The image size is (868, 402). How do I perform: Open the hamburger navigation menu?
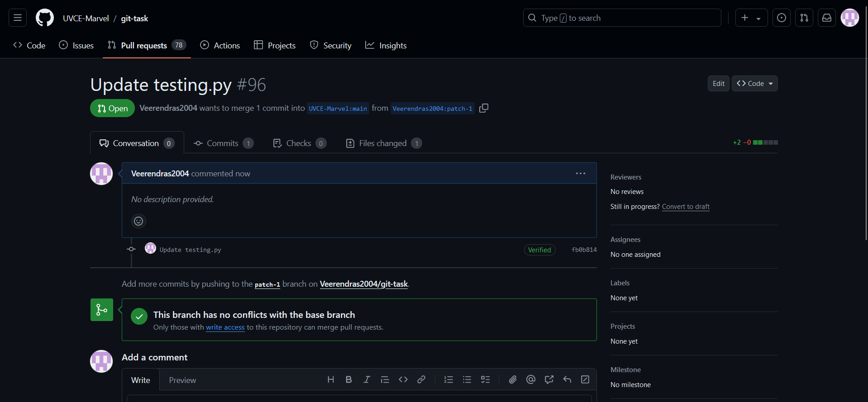[x=18, y=18]
